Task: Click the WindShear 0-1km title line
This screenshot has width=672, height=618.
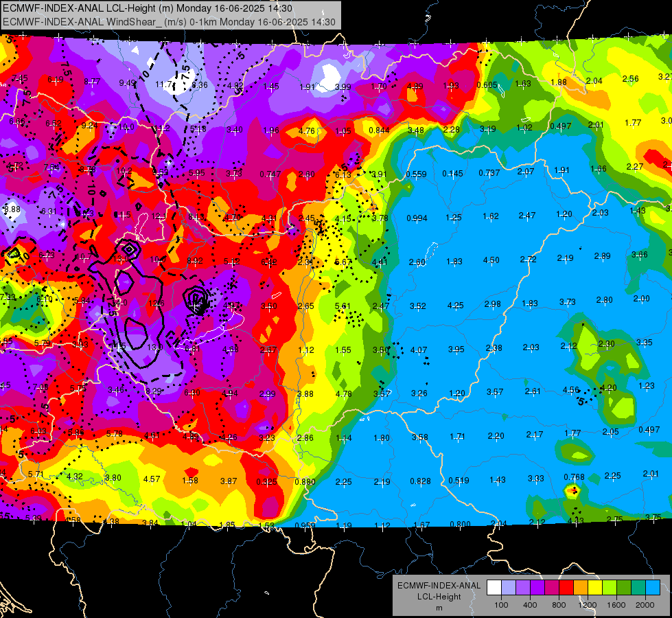Action: pyautogui.click(x=169, y=21)
